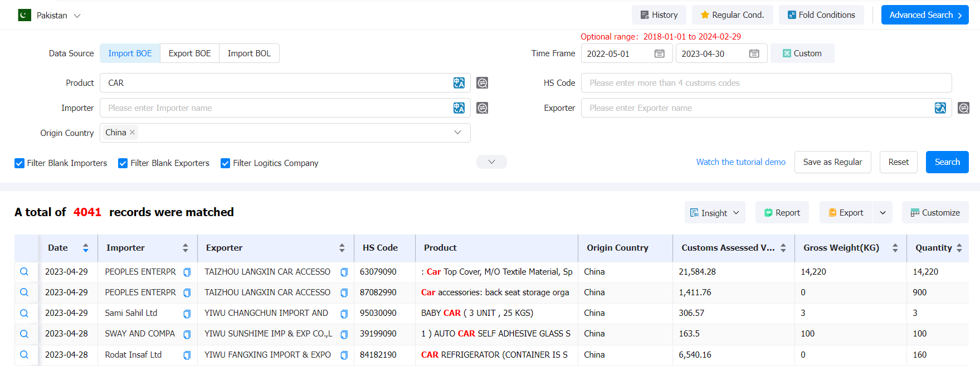
Task: Open the Export options arrow
Action: pyautogui.click(x=883, y=213)
